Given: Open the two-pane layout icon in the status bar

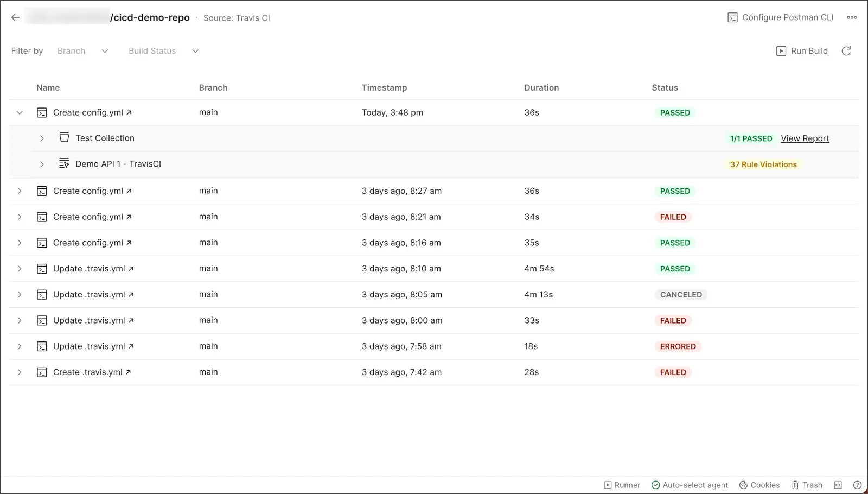Looking at the screenshot, I should point(838,485).
